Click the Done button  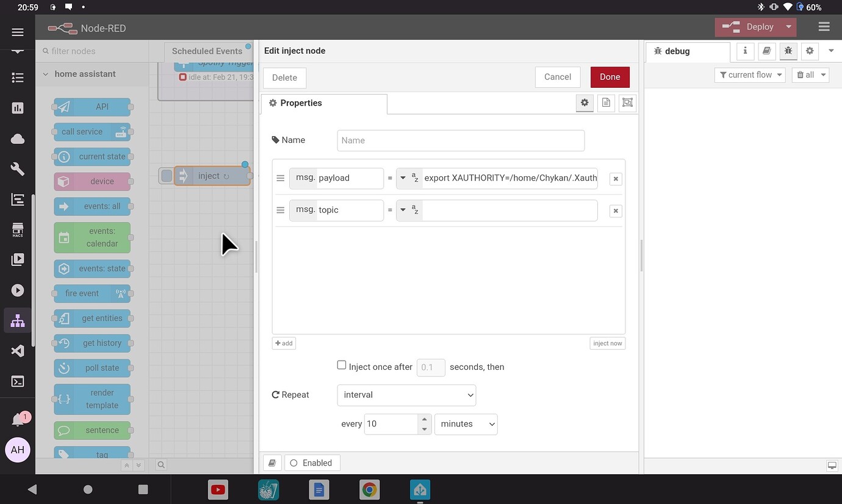point(610,77)
